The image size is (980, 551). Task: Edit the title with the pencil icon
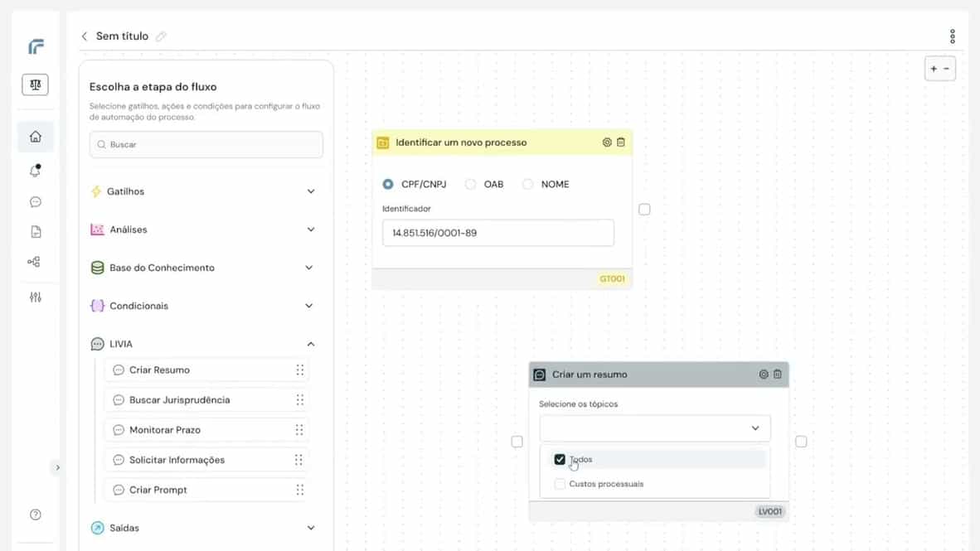(161, 36)
